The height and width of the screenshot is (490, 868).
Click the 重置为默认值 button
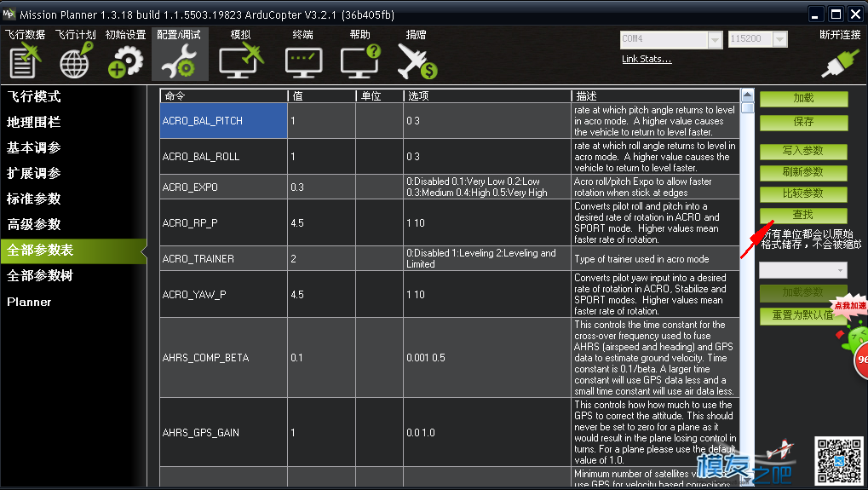[803, 315]
